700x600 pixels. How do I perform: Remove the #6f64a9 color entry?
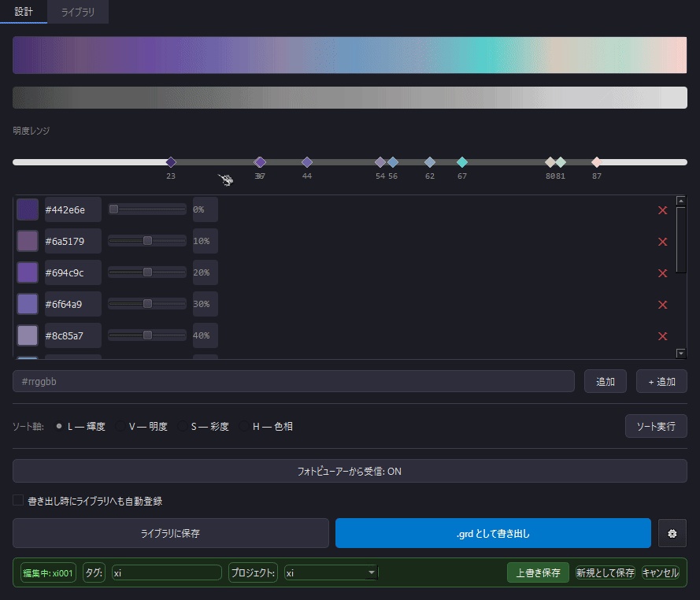pos(662,305)
